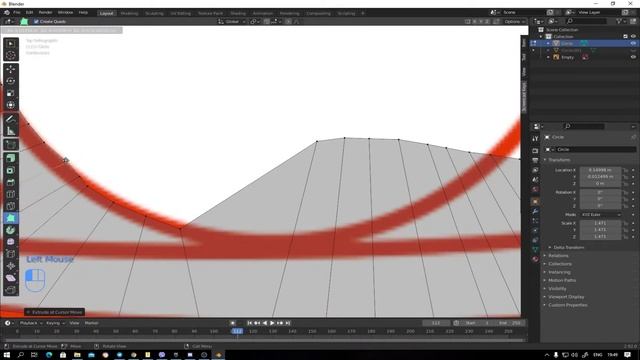Viewport: 640px width, 360px height.
Task: Expand the Visibility panel
Action: point(557,289)
